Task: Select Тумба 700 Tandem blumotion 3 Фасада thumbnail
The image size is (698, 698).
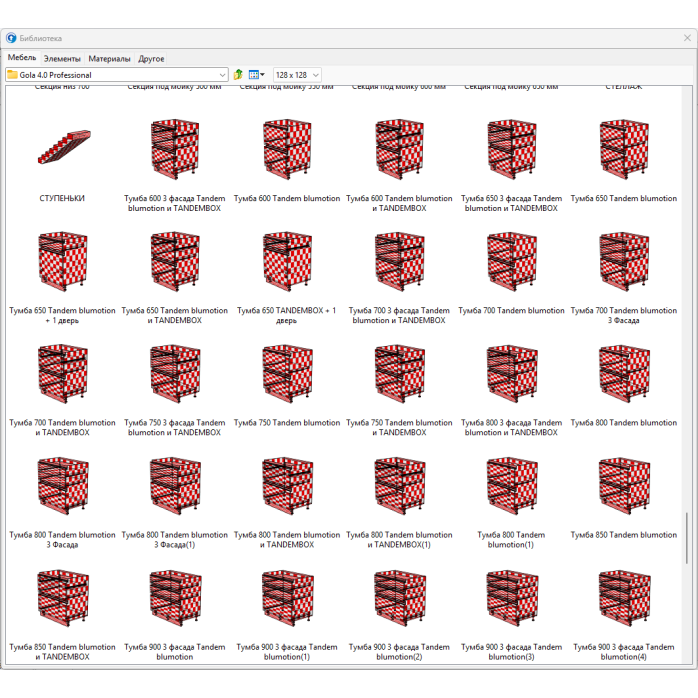Action: click(x=624, y=261)
